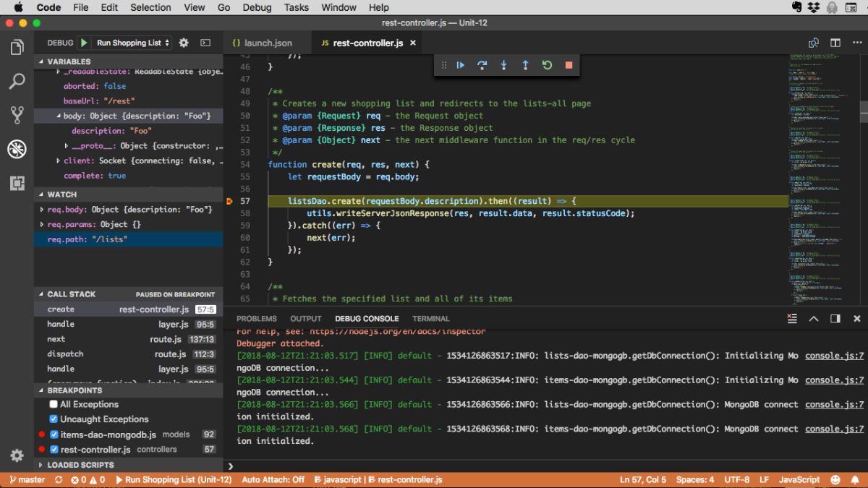Click the Step Into debug icon
The height and width of the screenshot is (488, 868).
click(503, 65)
